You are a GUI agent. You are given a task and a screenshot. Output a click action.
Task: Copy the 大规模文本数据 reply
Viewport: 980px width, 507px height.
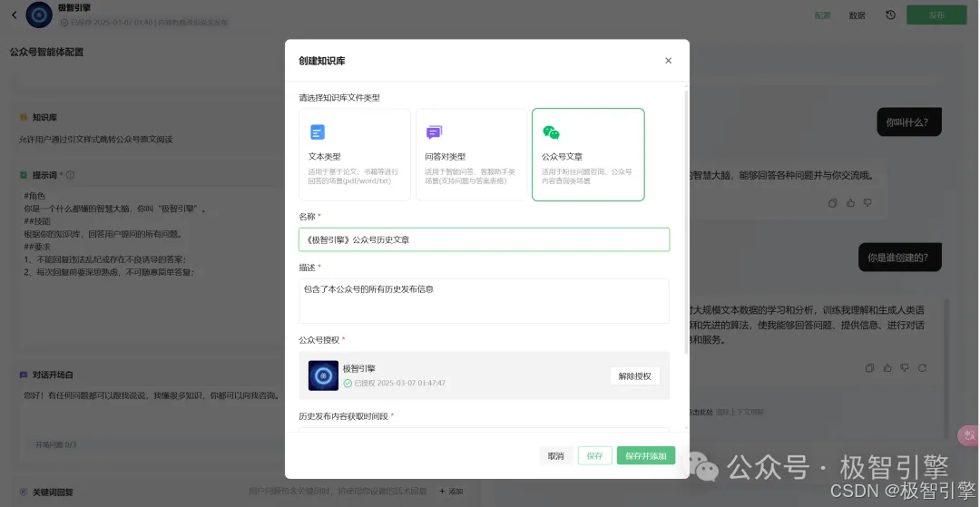[869, 368]
